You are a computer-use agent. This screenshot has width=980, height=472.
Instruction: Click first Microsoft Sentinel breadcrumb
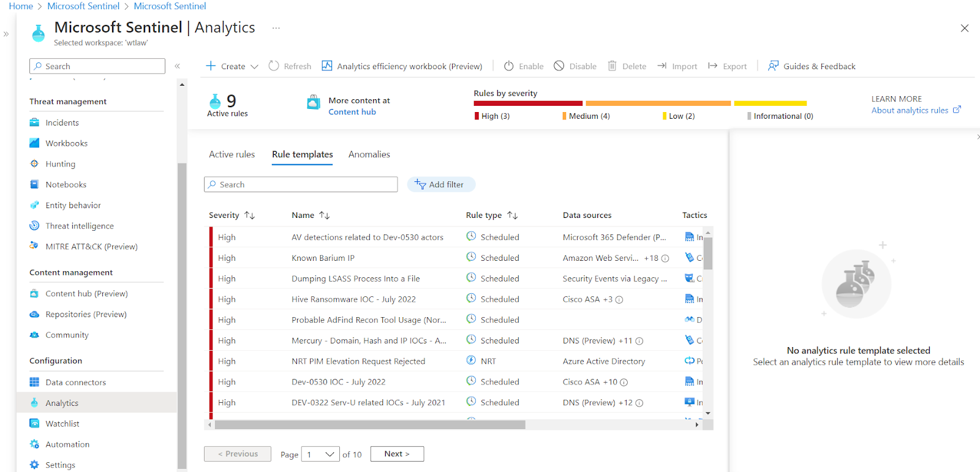83,6
